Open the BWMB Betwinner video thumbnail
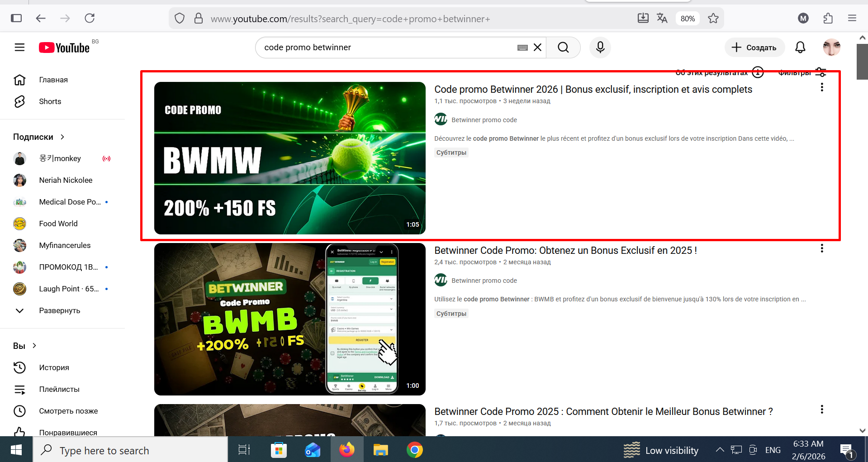868x462 pixels. pos(290,319)
